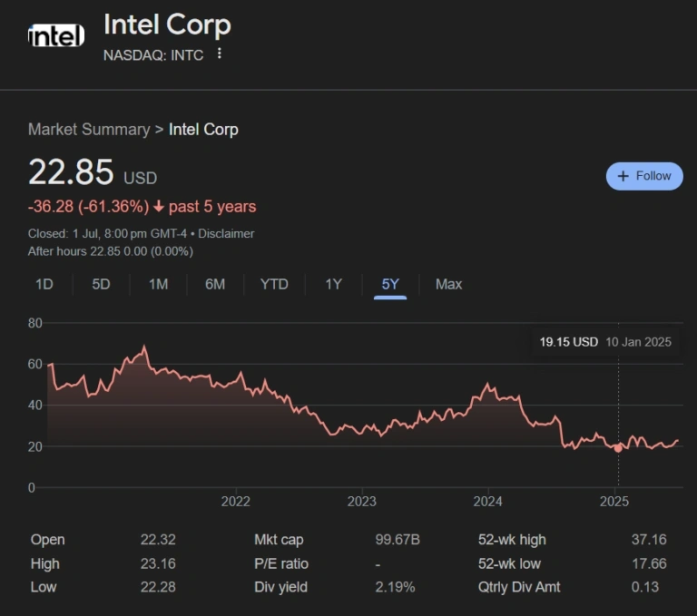The height and width of the screenshot is (616, 697).
Task: Click the 2023 label on chart axis
Action: point(362,502)
